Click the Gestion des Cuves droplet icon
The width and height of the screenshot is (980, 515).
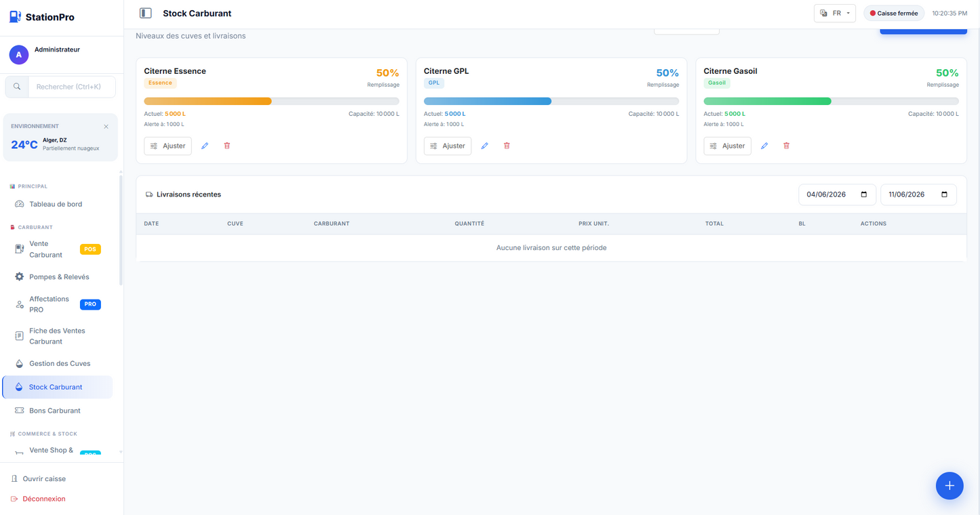pyautogui.click(x=19, y=363)
